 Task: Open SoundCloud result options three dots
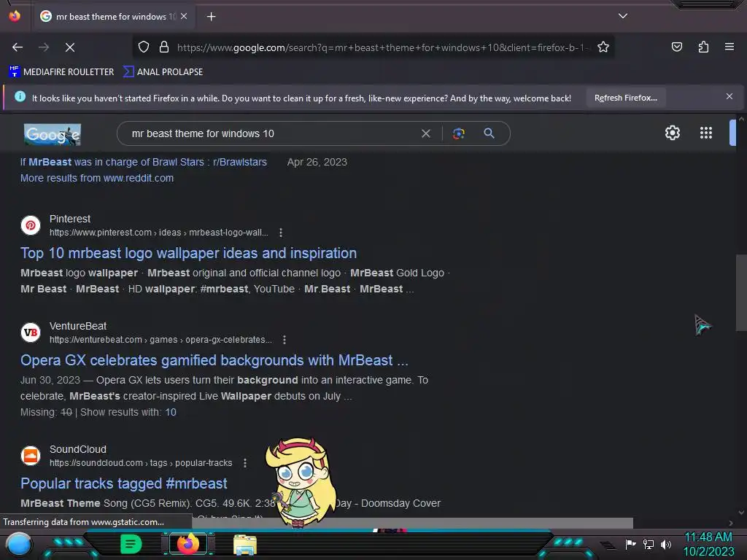click(x=245, y=463)
